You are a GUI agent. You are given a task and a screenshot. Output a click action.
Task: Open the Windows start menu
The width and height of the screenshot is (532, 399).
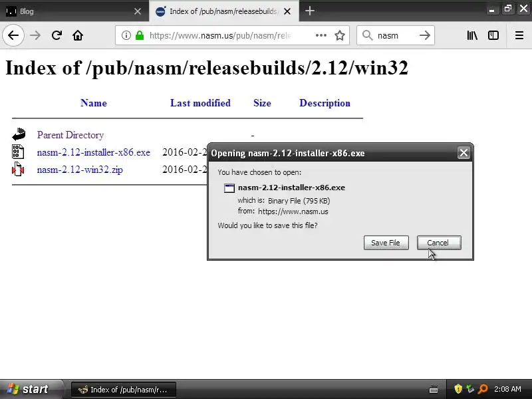pos(31,389)
